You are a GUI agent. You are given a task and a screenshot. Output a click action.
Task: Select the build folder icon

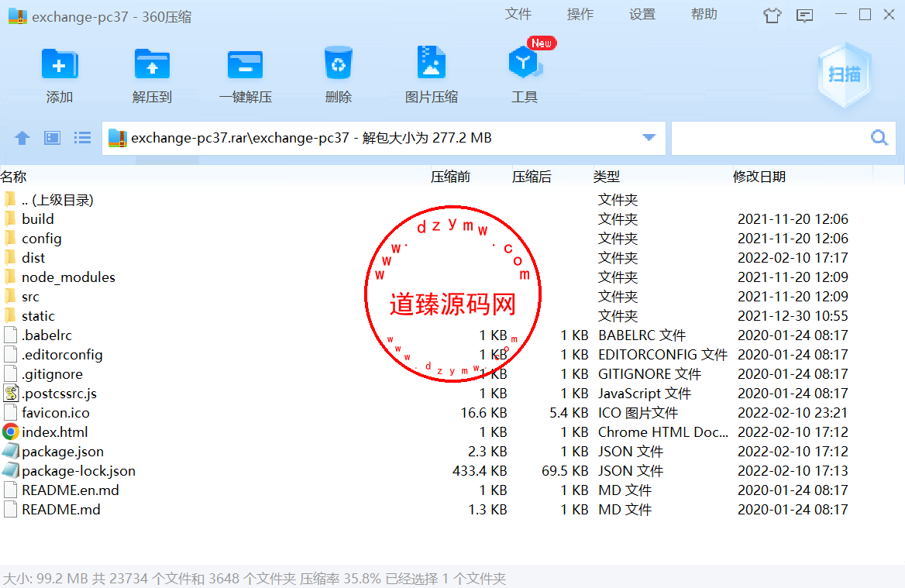click(10, 218)
